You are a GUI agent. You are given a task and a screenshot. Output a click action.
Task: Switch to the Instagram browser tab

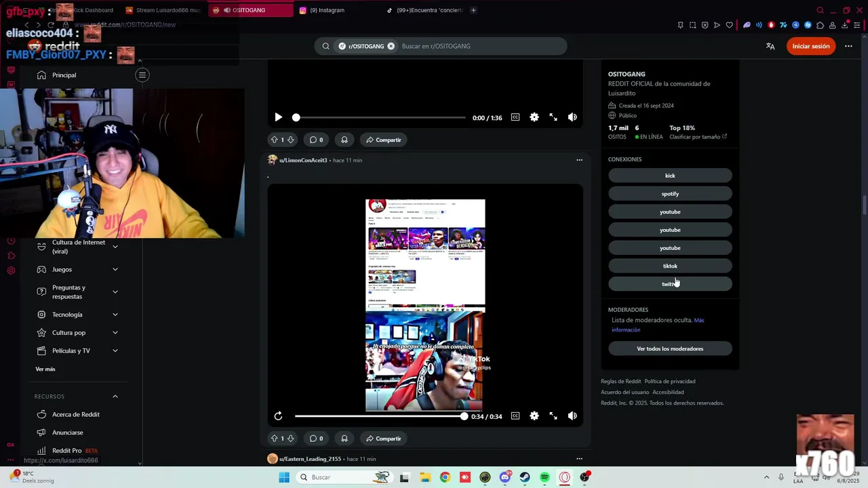(x=337, y=10)
